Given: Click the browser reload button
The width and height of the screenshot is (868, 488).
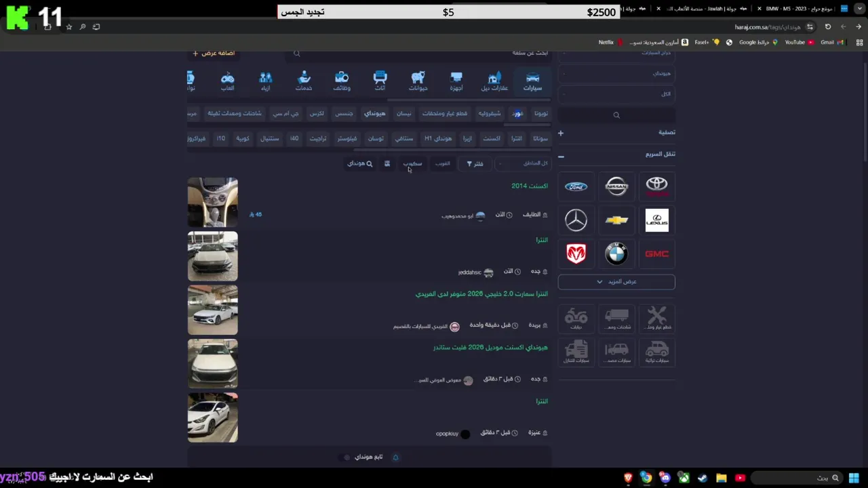Looking at the screenshot, I should click(827, 26).
